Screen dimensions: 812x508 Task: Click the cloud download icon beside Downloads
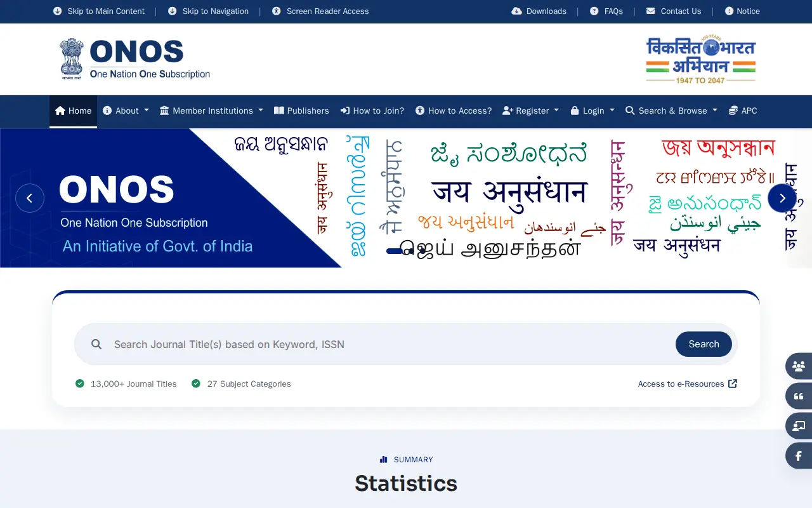517,11
